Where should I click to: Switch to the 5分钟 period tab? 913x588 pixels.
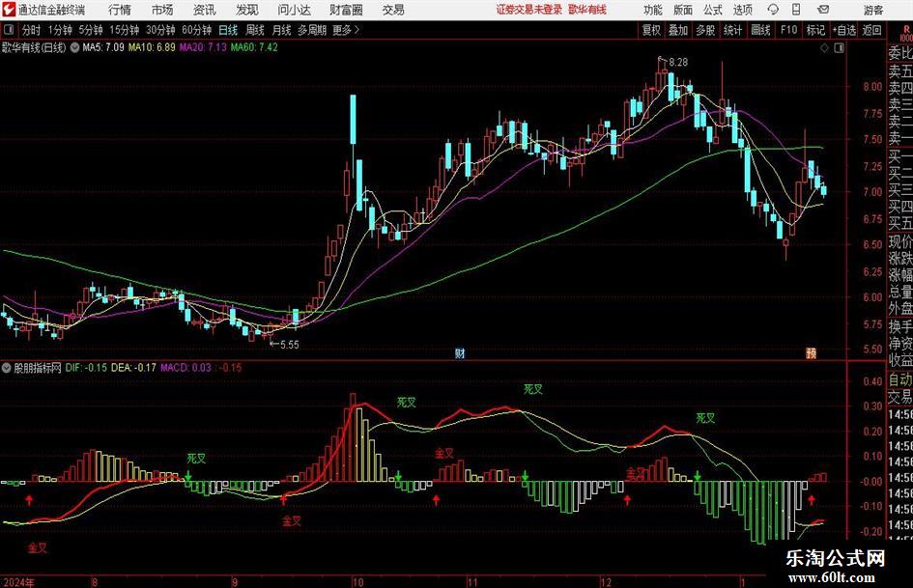pyautogui.click(x=91, y=30)
